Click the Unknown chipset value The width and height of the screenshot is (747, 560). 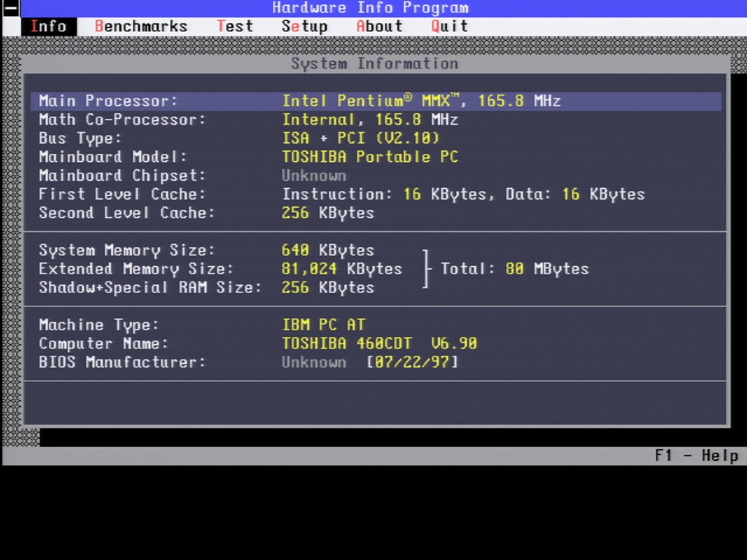coord(314,176)
